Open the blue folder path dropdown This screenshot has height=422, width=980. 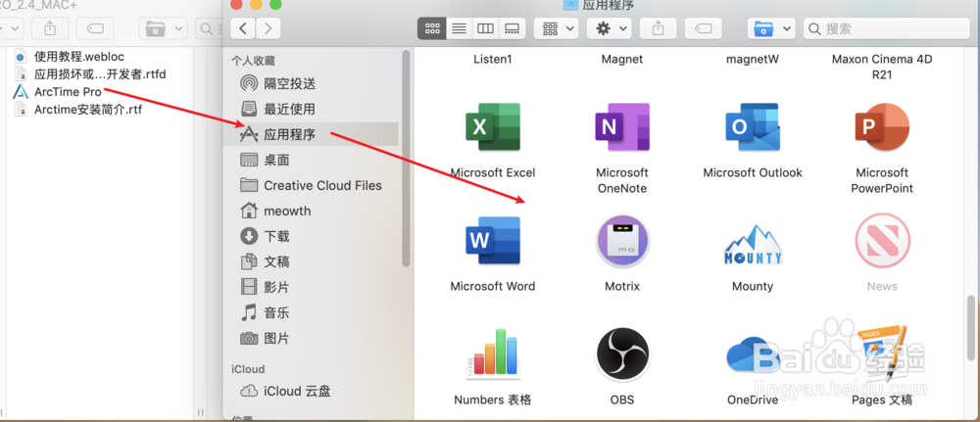(771, 28)
